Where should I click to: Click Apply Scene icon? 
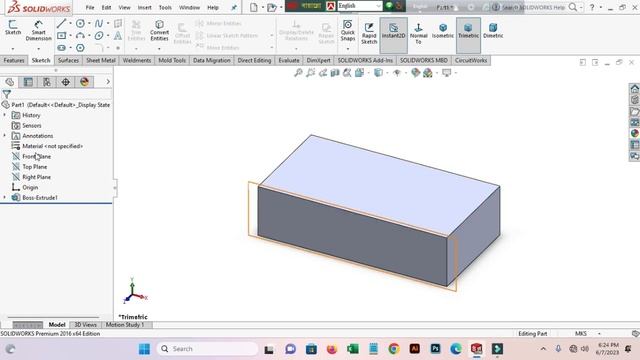[428, 73]
